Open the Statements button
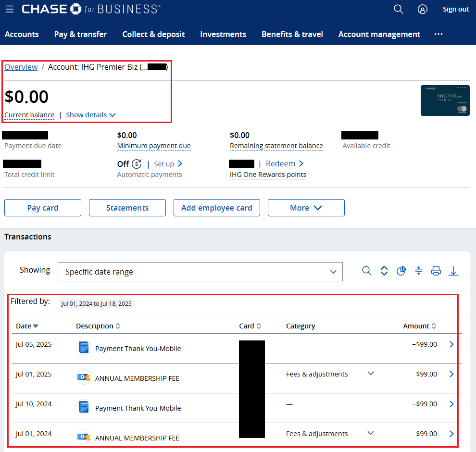 [x=127, y=208]
